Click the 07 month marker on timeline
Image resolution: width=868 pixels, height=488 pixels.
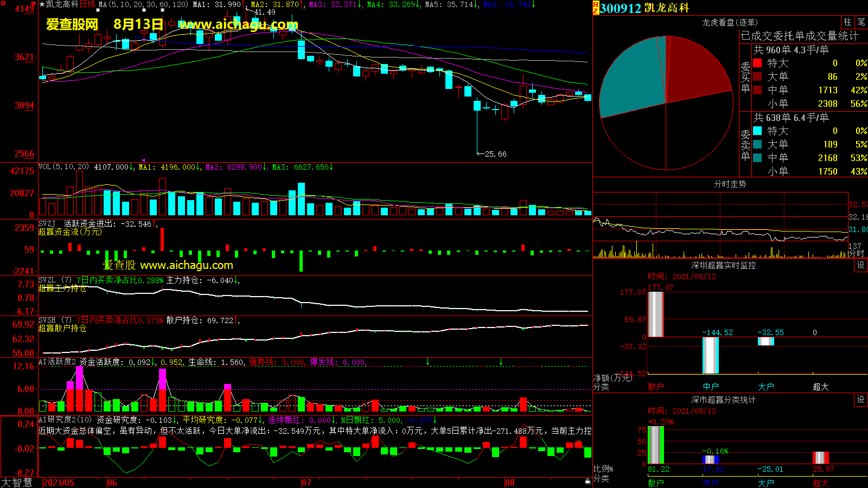pos(307,483)
